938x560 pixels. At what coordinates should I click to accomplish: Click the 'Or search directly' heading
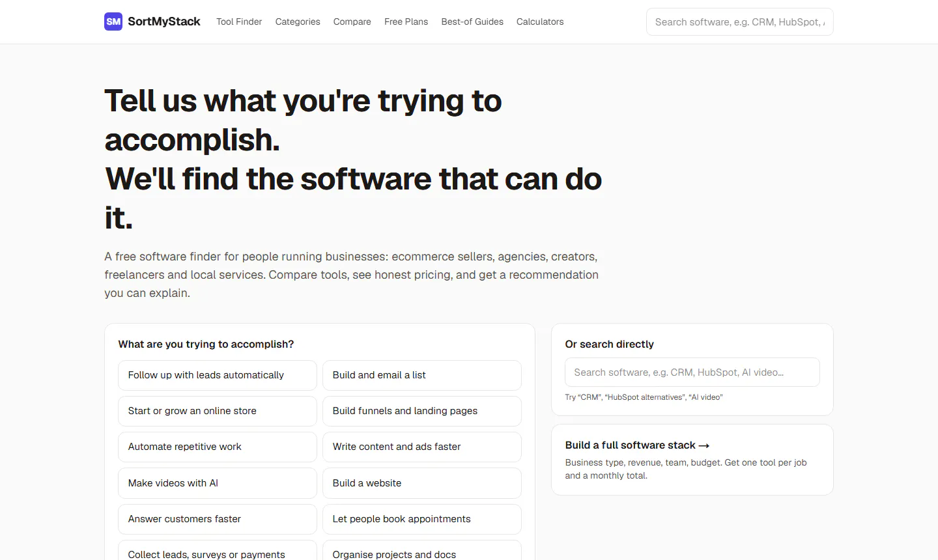click(610, 344)
